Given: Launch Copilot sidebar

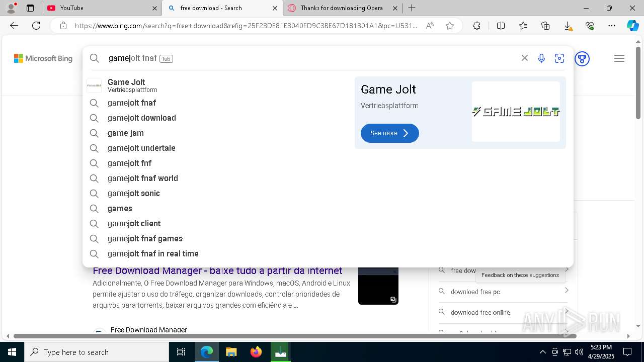Looking at the screenshot, I should [632, 26].
